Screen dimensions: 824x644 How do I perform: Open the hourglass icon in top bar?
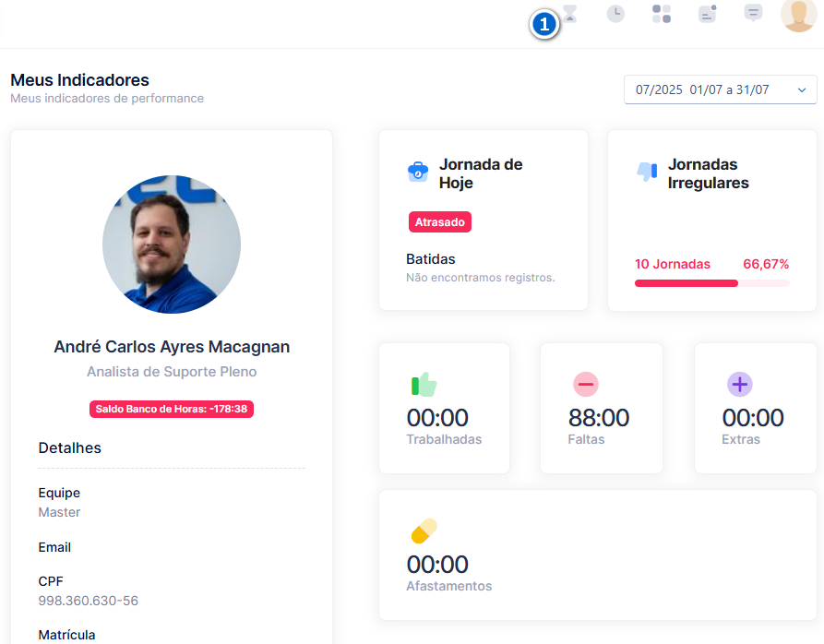coord(570,14)
